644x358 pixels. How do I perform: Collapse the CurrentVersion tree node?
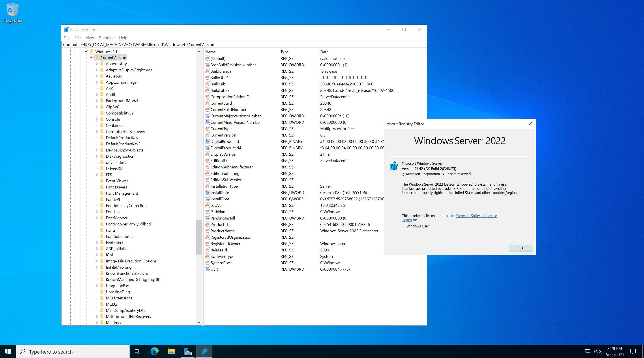[92, 57]
